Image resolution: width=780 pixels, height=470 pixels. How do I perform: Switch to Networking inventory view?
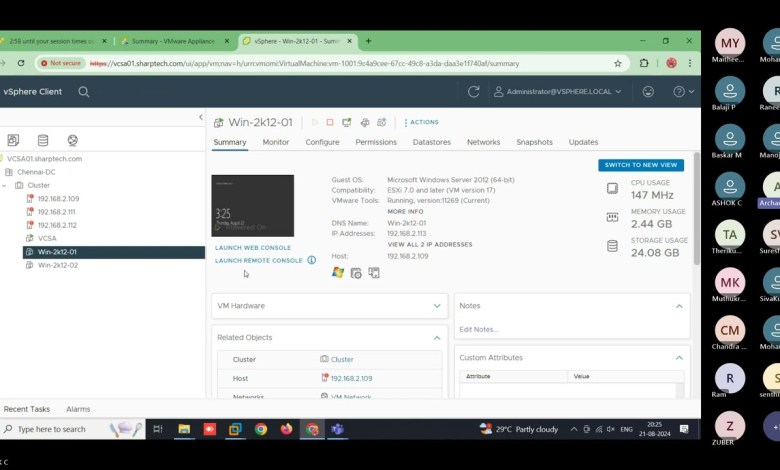[73, 140]
